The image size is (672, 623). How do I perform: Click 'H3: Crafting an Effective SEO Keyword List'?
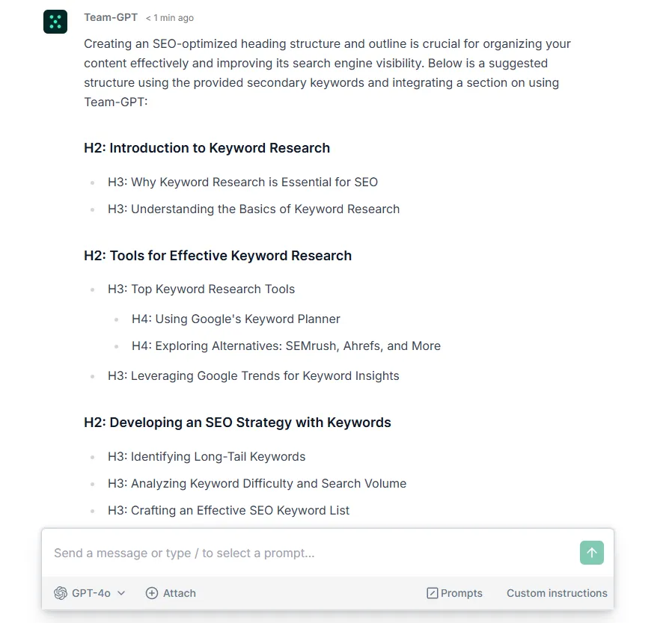(229, 510)
